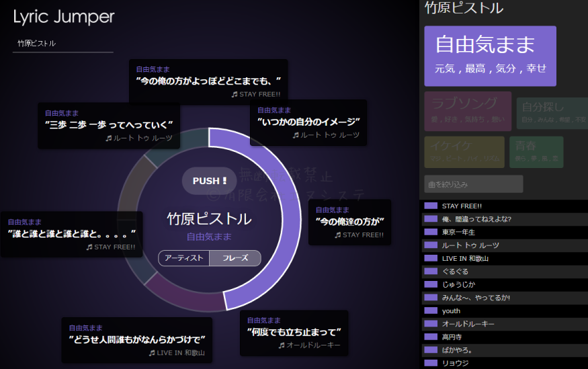Select the ラブソング topic card
Viewport: 588px width, 369px height.
coord(468,111)
